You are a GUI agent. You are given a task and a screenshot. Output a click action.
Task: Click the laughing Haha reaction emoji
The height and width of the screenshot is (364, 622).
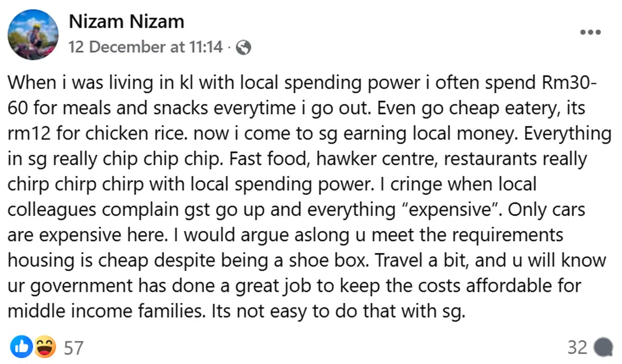45,346
